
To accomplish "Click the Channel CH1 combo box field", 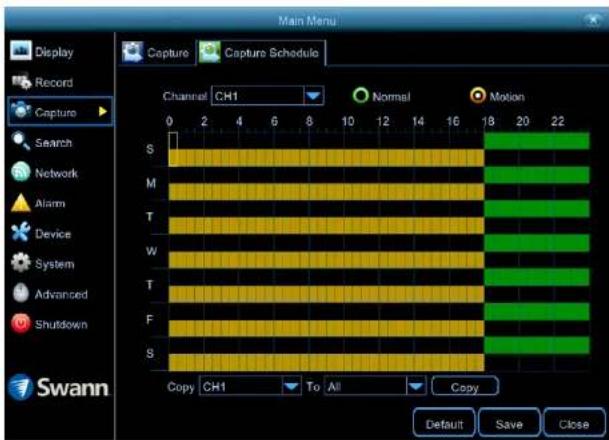I will (267, 96).
